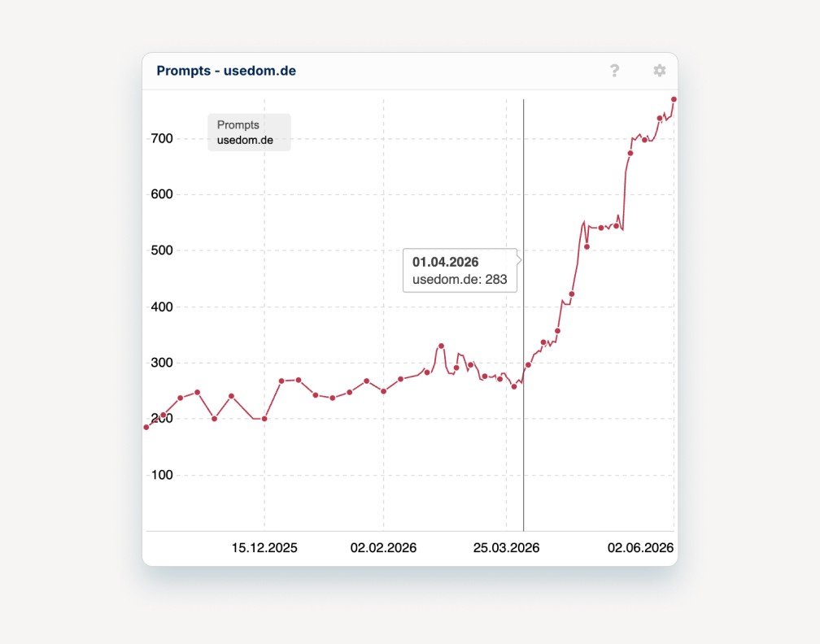The width and height of the screenshot is (820, 644).
Task: Click the 01.04.2026 tooltip box
Action: pyautogui.click(x=460, y=270)
